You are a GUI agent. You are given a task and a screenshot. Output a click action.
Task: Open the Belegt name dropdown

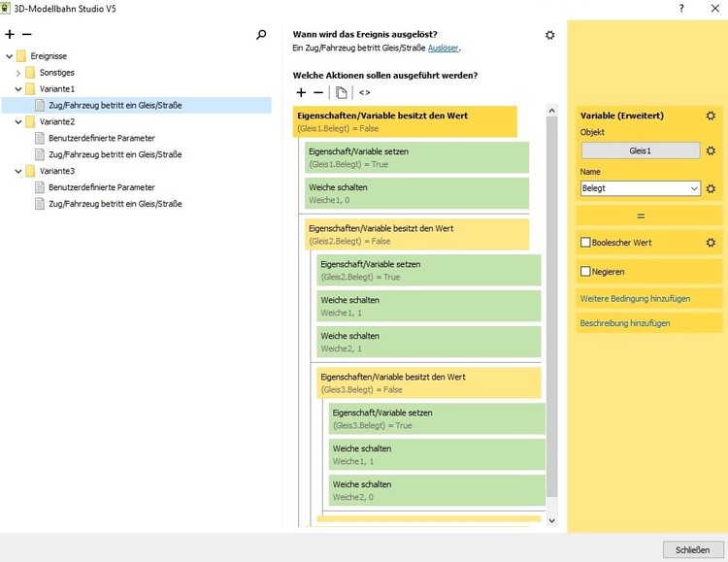coord(692,188)
